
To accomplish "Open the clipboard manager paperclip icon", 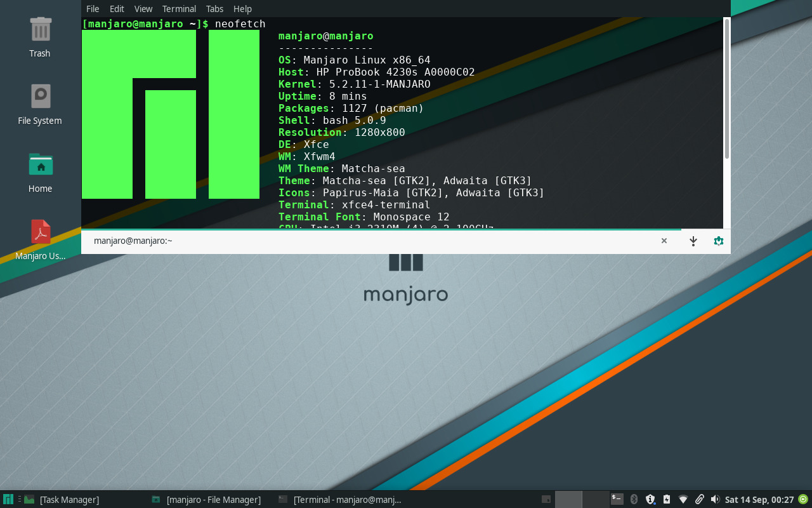I will tap(700, 499).
